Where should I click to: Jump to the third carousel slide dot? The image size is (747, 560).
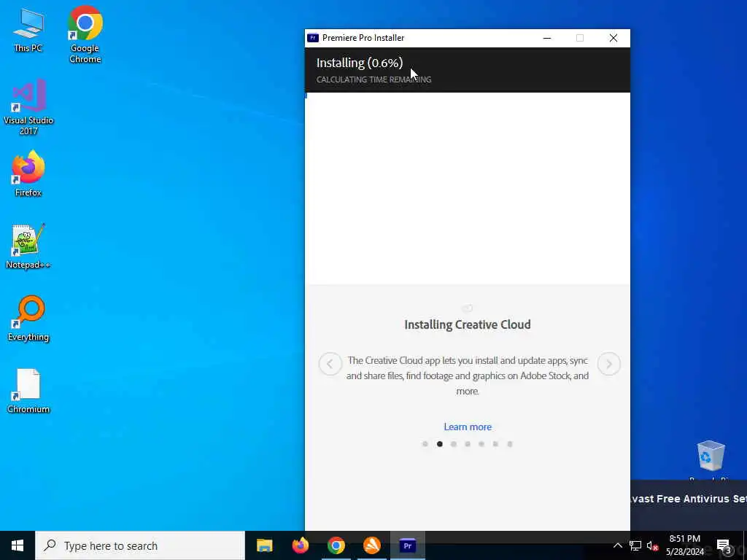pos(454,444)
